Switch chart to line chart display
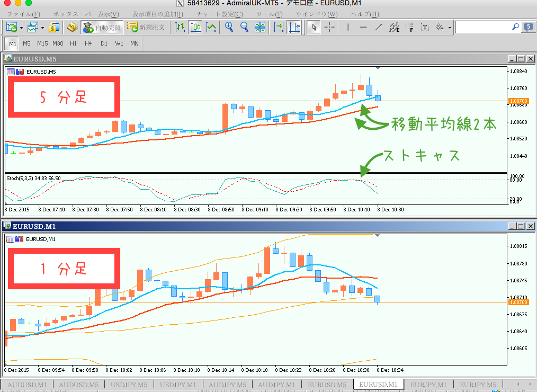This screenshot has width=537, height=392. pos(211,27)
